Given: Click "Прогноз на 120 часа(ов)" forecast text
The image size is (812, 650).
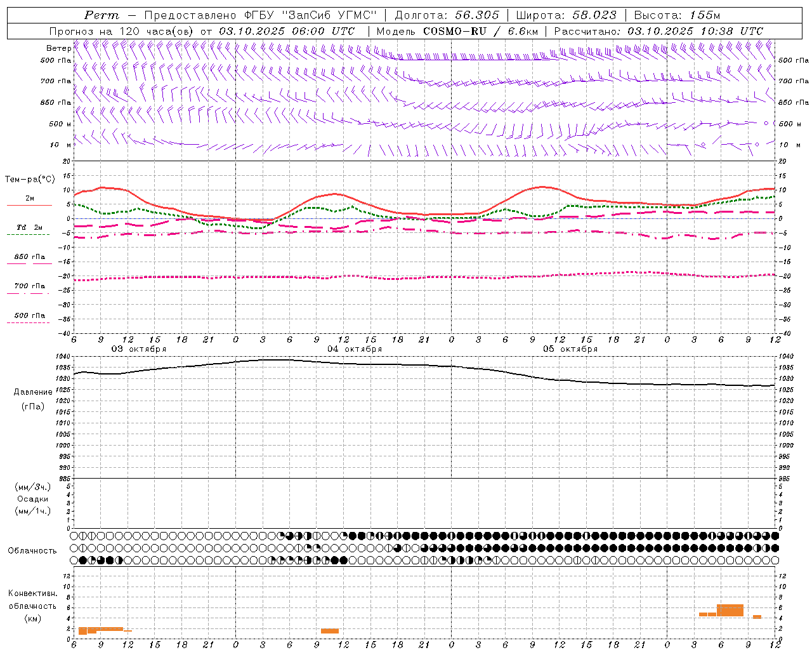Looking at the screenshot, I should (122, 31).
